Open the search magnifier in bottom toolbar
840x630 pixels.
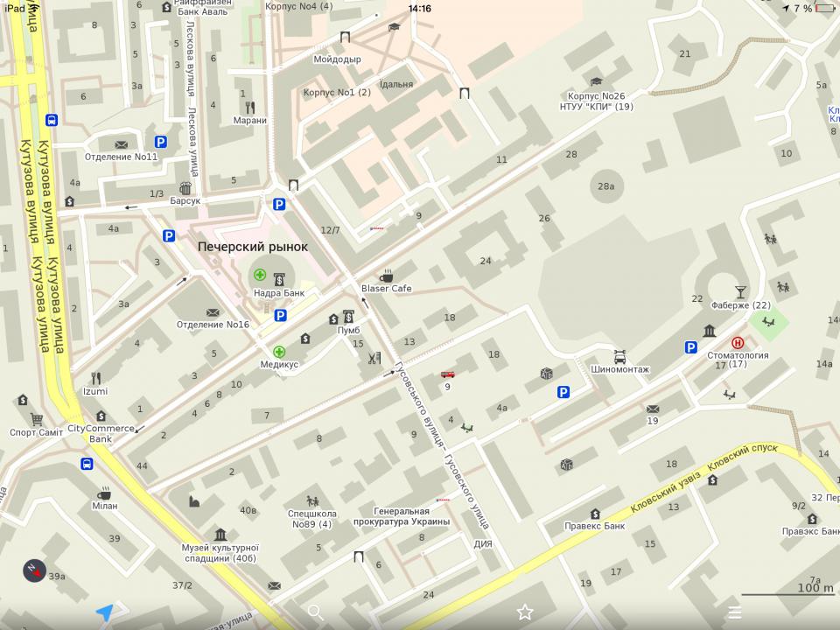click(x=315, y=612)
